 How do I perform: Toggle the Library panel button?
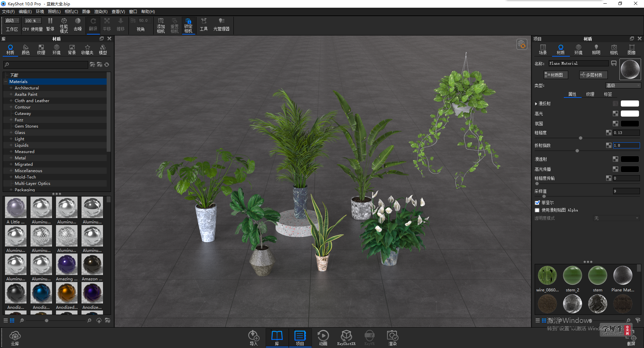pos(277,338)
